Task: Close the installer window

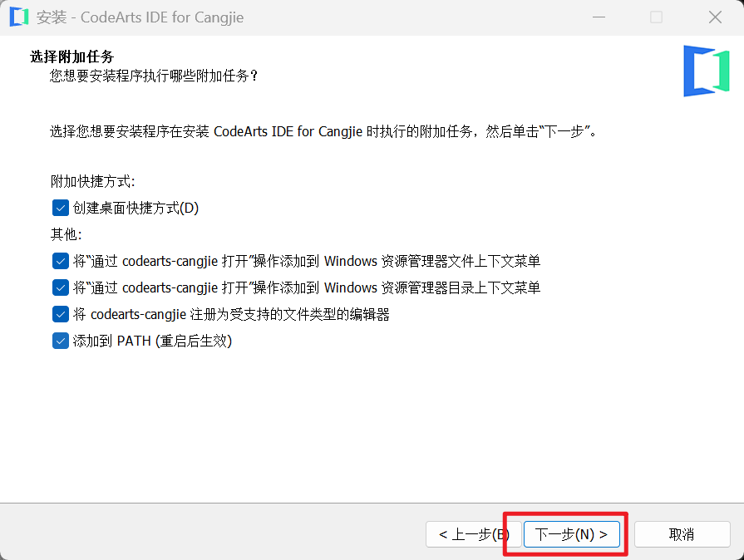Action: click(x=715, y=17)
